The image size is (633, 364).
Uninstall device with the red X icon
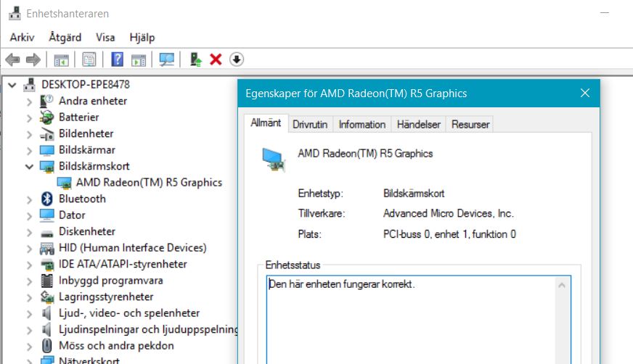point(216,59)
